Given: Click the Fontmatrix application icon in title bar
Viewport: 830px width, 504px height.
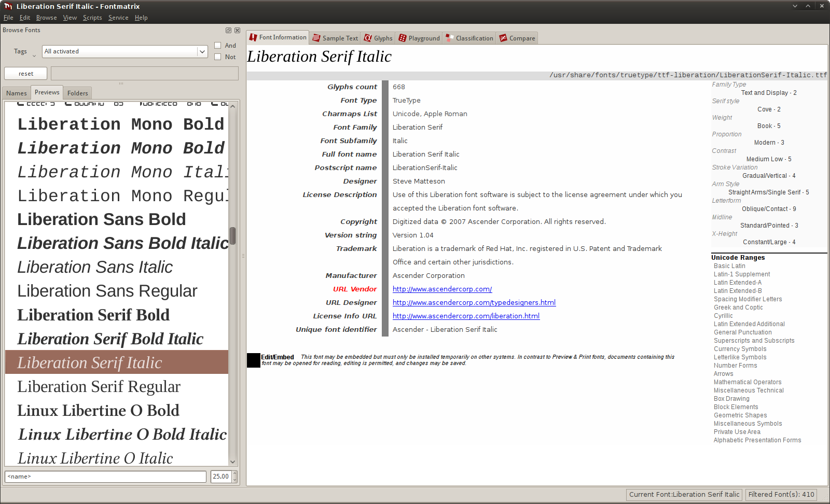Looking at the screenshot, I should (x=8, y=6).
